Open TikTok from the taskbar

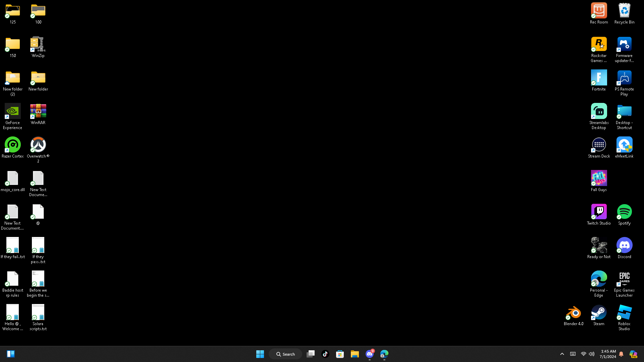pos(325,354)
